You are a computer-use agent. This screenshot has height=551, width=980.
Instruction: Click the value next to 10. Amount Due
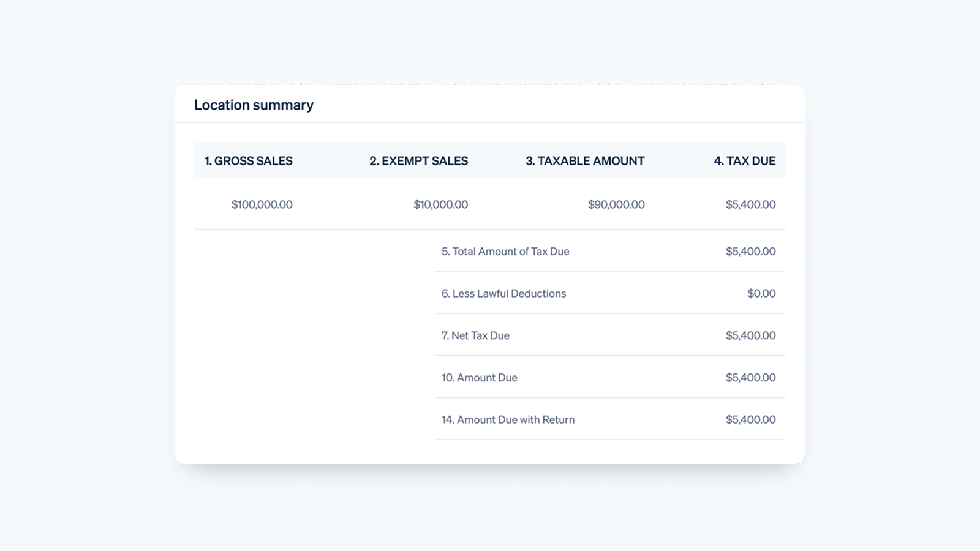tap(751, 378)
